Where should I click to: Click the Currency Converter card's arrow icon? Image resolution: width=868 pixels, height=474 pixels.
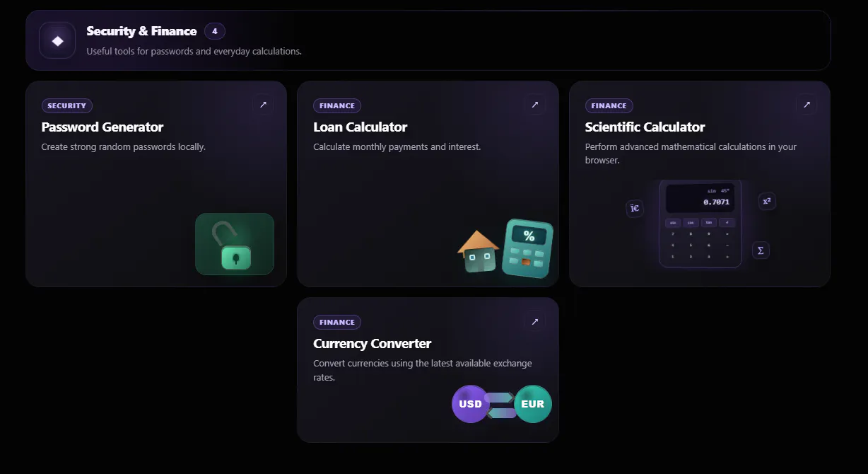pyautogui.click(x=534, y=321)
